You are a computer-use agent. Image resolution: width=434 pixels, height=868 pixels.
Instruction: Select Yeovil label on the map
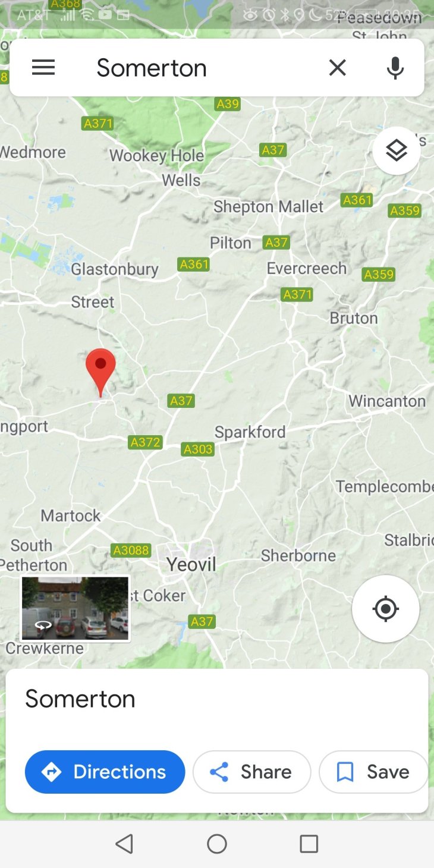click(x=191, y=564)
